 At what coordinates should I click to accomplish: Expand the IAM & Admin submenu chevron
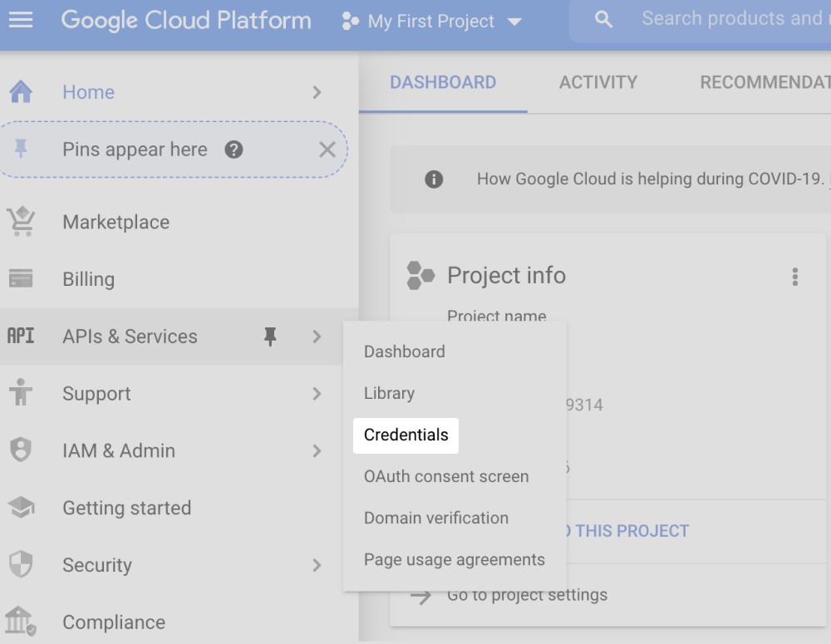[x=317, y=450]
